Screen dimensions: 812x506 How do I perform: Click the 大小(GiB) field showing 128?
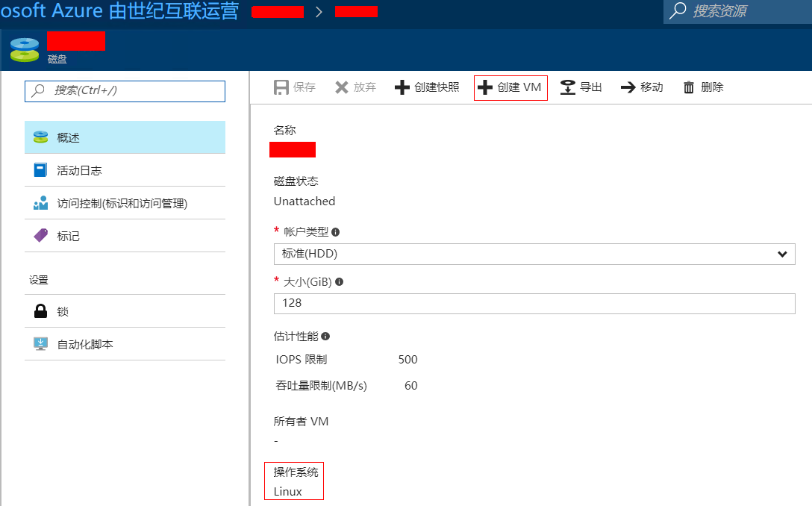[x=534, y=304]
